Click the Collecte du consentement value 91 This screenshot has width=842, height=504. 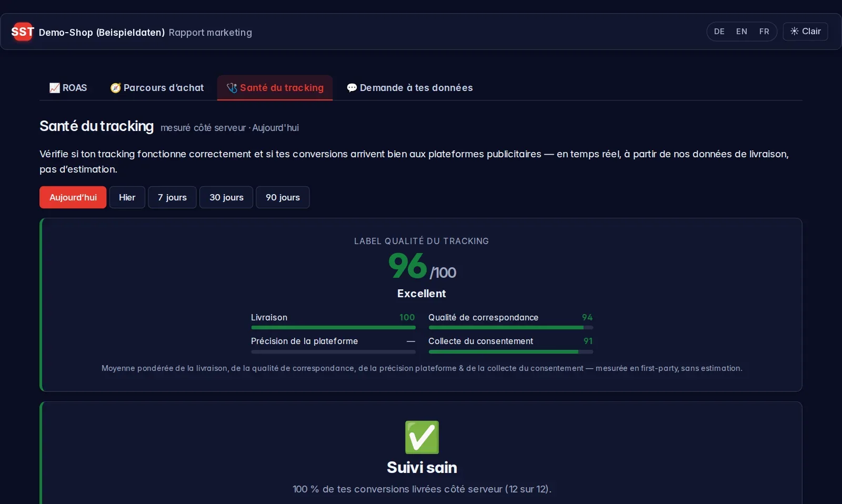coord(588,341)
